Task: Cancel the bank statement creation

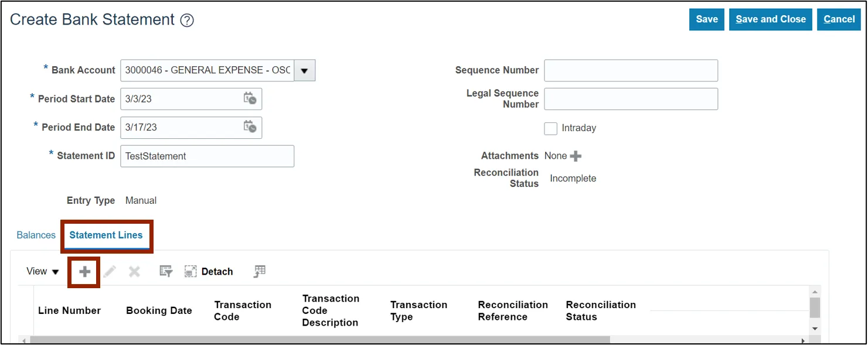Action: (x=839, y=19)
